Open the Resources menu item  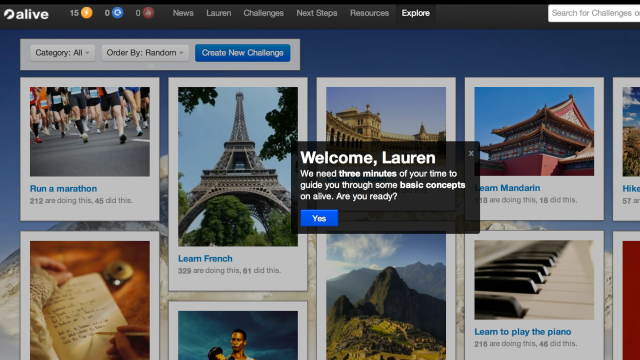[369, 13]
